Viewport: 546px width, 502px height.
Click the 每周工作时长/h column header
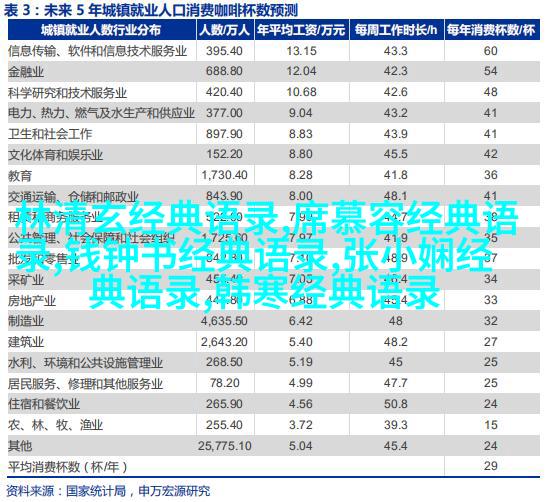(x=396, y=30)
